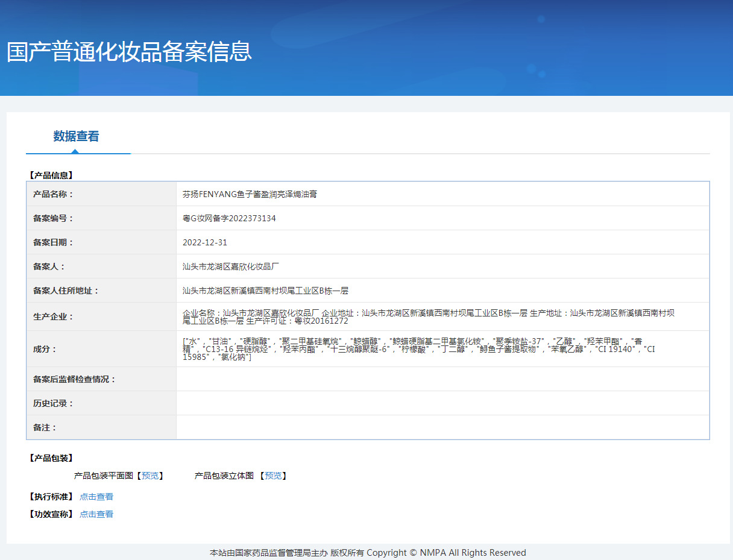This screenshot has height=560, width=733.
Task: Click the 国产普通化妆品备案信息 page title
Action: 129,52
